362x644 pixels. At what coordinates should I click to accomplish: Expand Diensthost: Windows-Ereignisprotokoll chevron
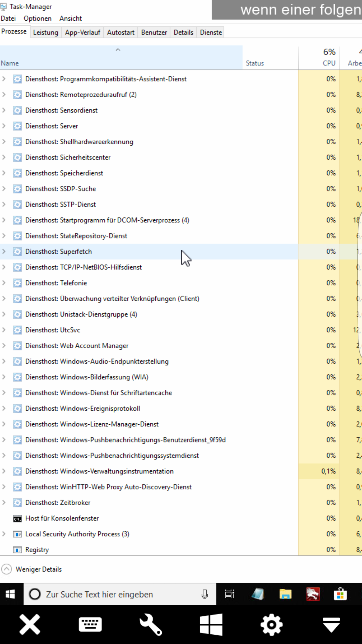(4, 408)
